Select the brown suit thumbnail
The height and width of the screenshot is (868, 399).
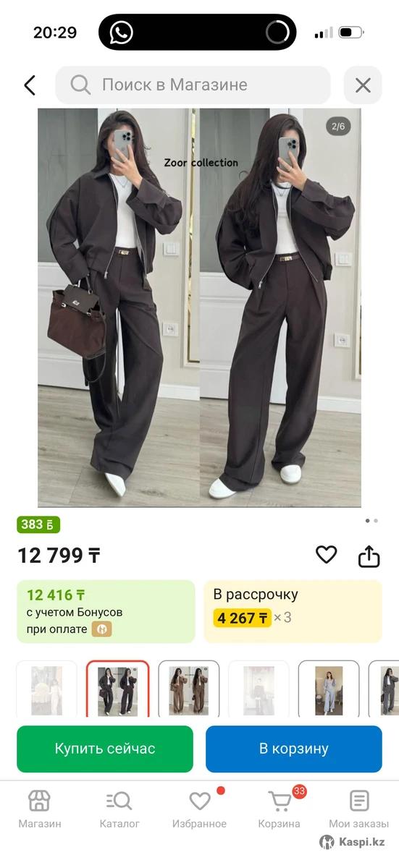[x=188, y=691]
